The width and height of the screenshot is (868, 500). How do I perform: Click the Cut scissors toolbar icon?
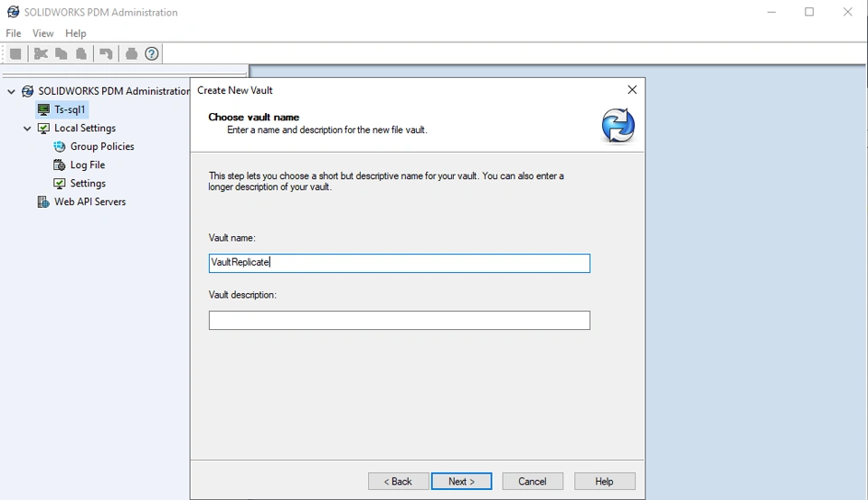(41, 53)
